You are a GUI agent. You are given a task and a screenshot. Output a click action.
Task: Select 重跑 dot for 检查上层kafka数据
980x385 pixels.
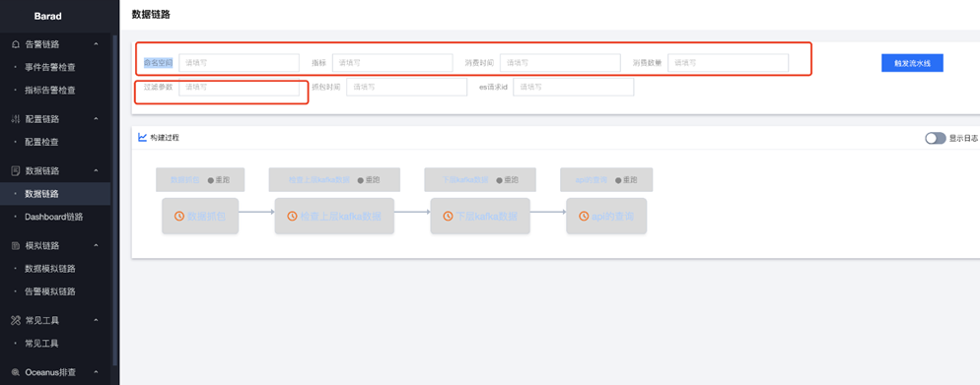[x=361, y=180]
